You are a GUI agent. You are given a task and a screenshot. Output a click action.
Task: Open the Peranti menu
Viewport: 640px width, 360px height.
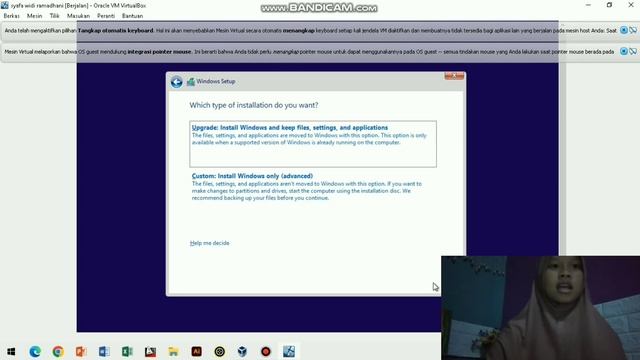106,16
